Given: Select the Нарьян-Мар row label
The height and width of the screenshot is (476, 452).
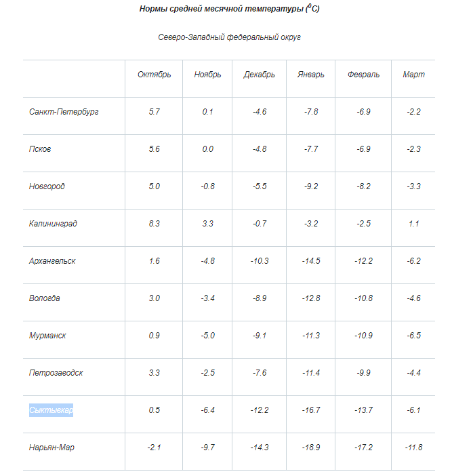Looking at the screenshot, I should pos(52,448).
